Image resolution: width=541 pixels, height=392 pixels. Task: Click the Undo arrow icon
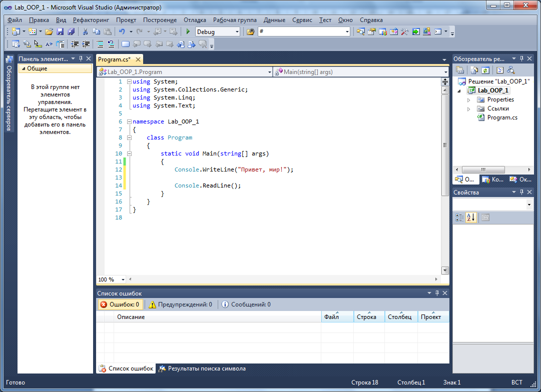pyautogui.click(x=122, y=31)
